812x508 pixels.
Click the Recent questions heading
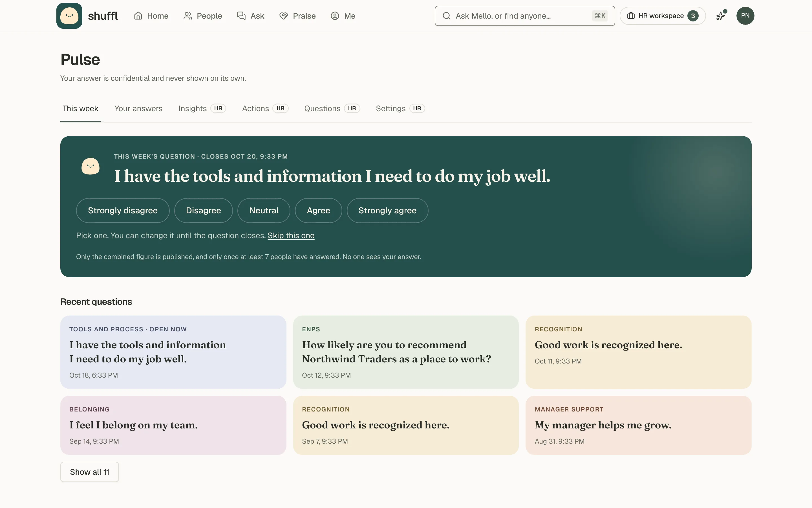(x=96, y=302)
